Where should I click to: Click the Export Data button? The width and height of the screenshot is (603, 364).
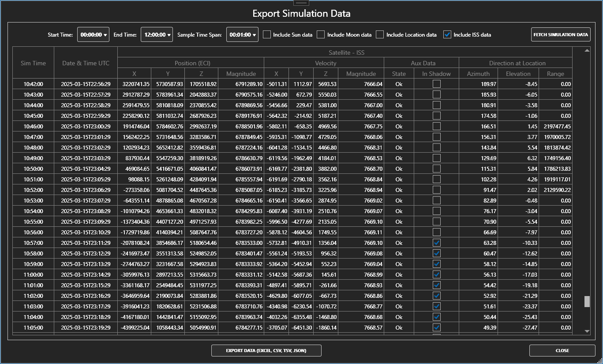pyautogui.click(x=266, y=350)
